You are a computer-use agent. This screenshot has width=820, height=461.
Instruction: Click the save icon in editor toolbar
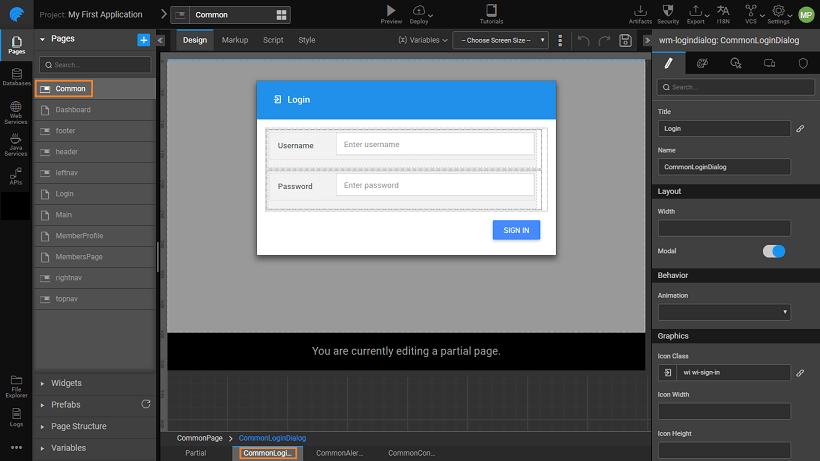625,40
